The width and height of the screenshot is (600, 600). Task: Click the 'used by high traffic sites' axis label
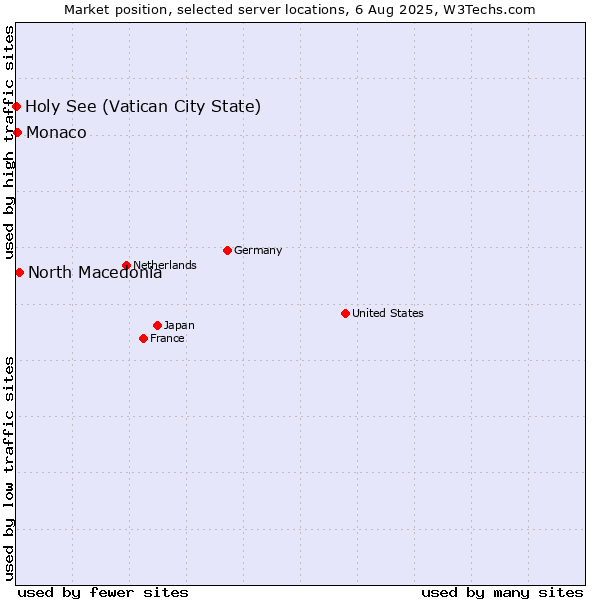tap(8, 142)
